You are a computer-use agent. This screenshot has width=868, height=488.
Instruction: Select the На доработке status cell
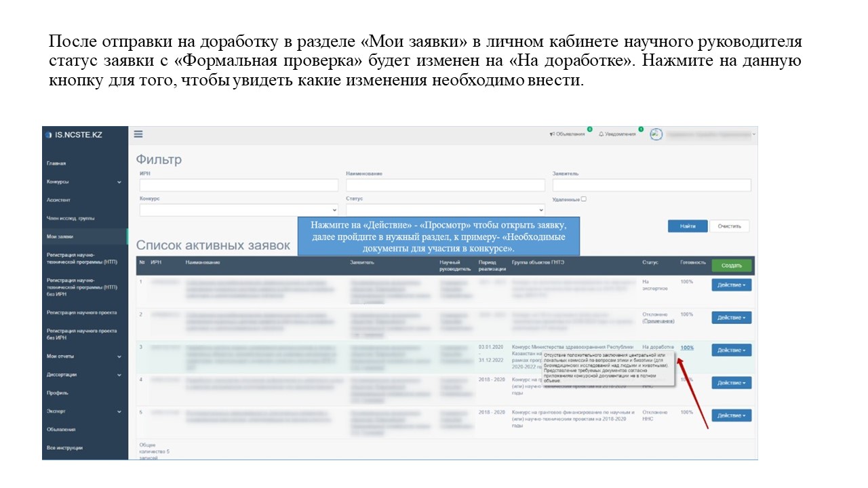pyautogui.click(x=658, y=347)
